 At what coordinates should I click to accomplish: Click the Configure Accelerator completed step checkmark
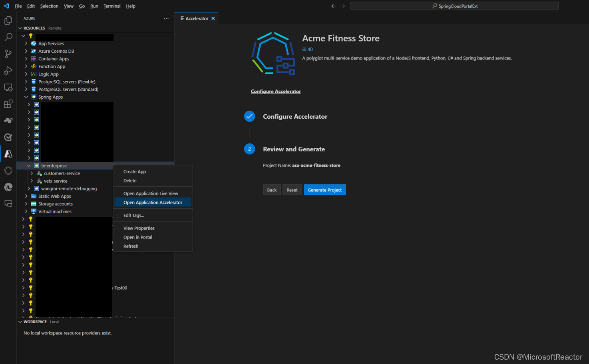(249, 116)
